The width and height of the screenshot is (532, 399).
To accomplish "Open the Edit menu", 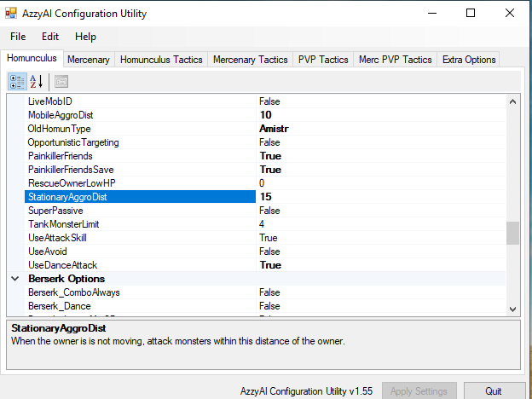I will (50, 37).
